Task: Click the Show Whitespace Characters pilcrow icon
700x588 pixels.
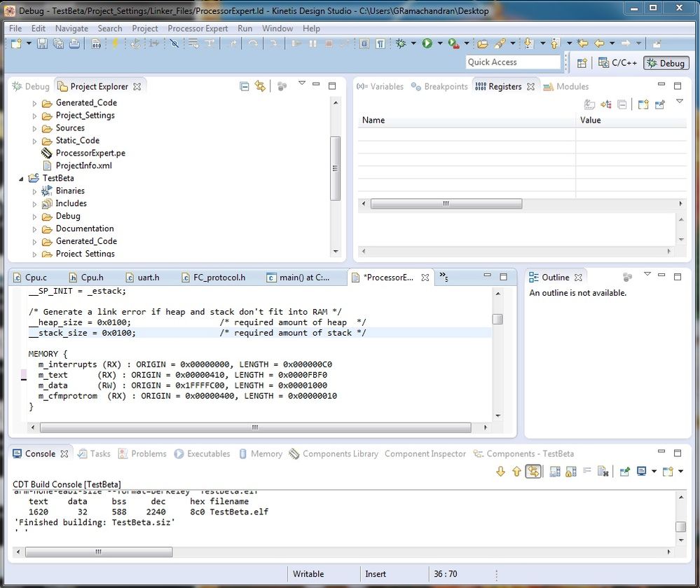Action: point(380,43)
